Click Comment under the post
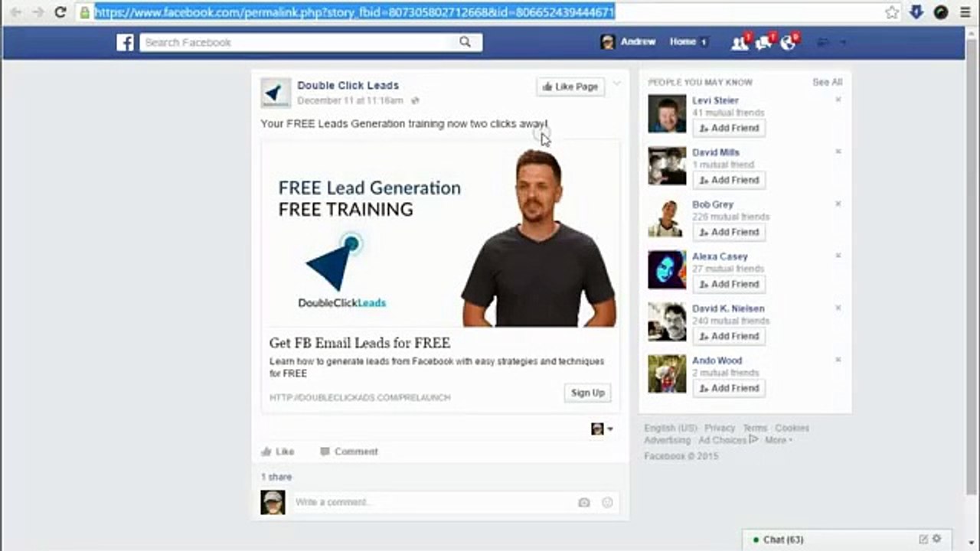 pos(349,452)
